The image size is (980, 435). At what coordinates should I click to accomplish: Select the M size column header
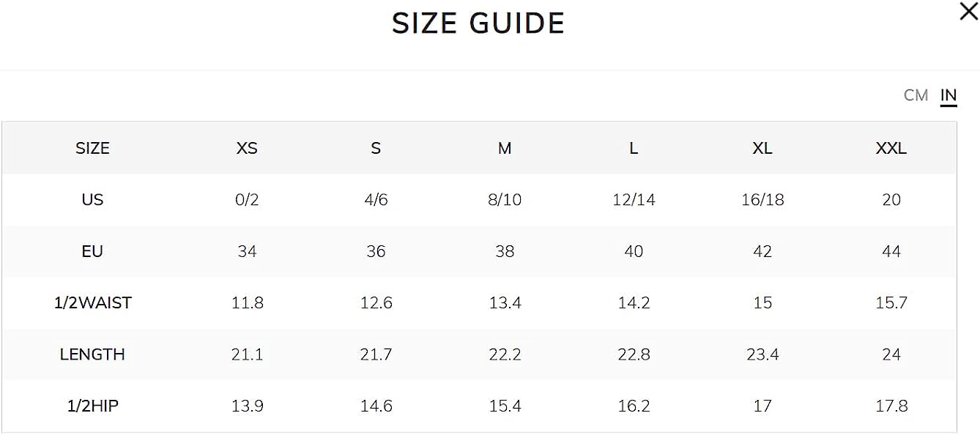click(505, 148)
